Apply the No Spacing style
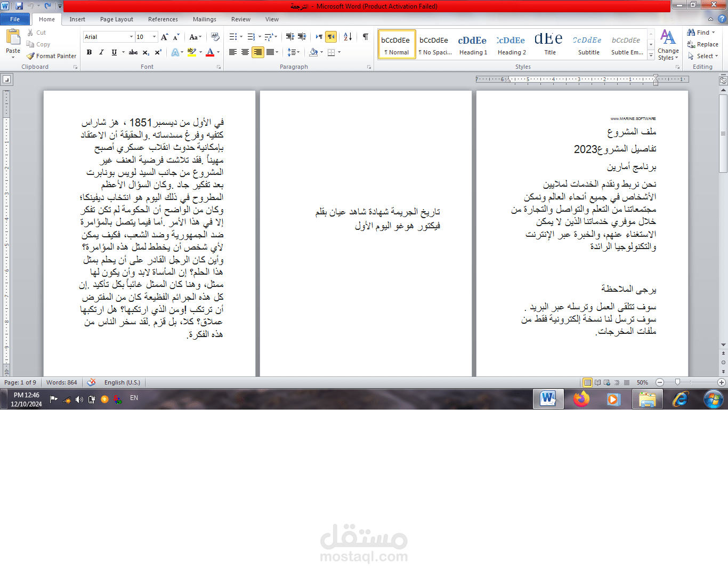The image size is (728, 576). [435, 44]
